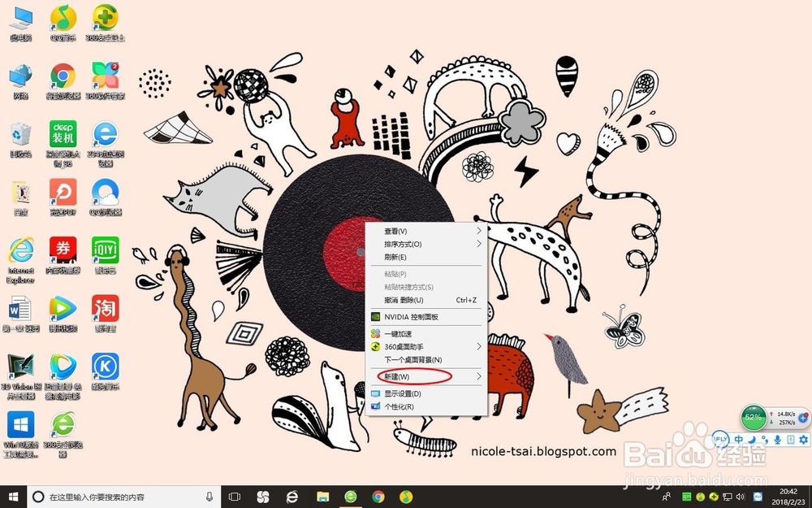The height and width of the screenshot is (508, 812).
Task: Expand the 排序方式(O) submenu
Action: (x=404, y=244)
